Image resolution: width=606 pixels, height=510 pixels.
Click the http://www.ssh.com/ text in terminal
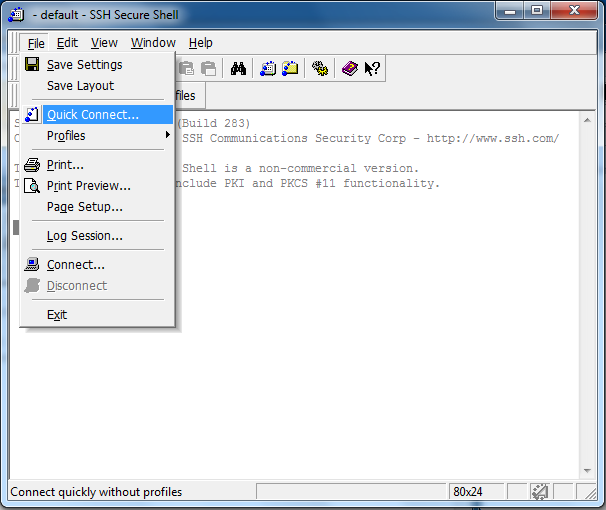(x=493, y=138)
